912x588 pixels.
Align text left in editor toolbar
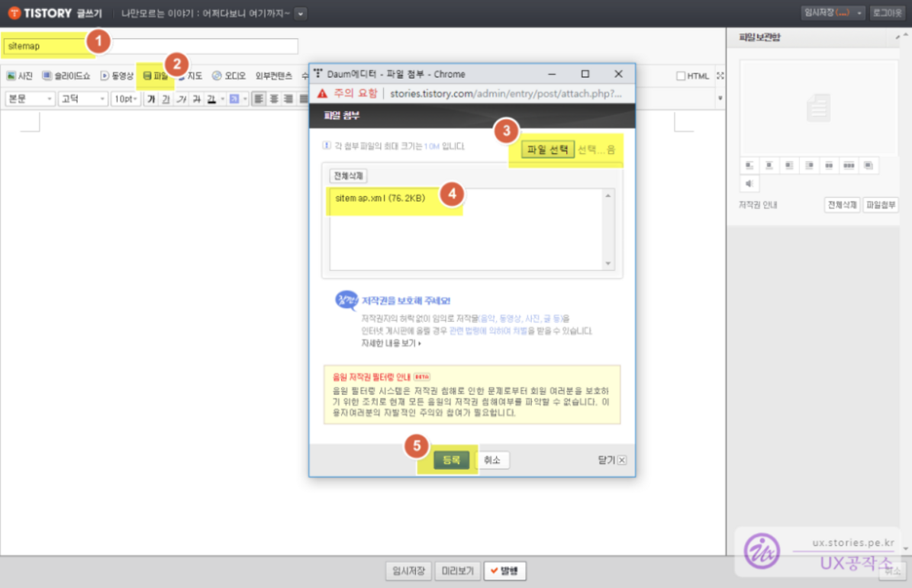[259, 99]
